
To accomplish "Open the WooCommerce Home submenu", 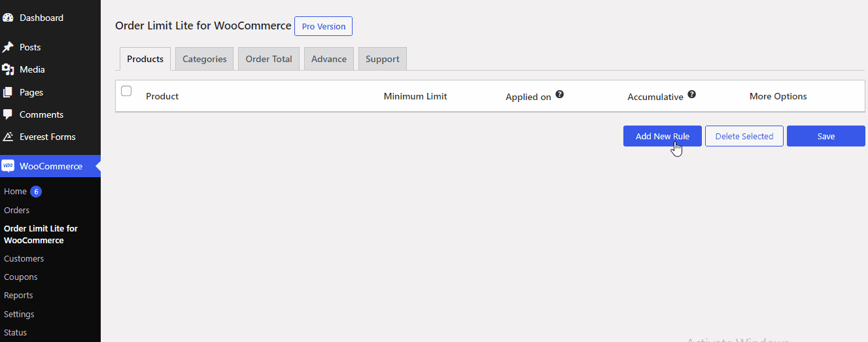I will pos(15,192).
